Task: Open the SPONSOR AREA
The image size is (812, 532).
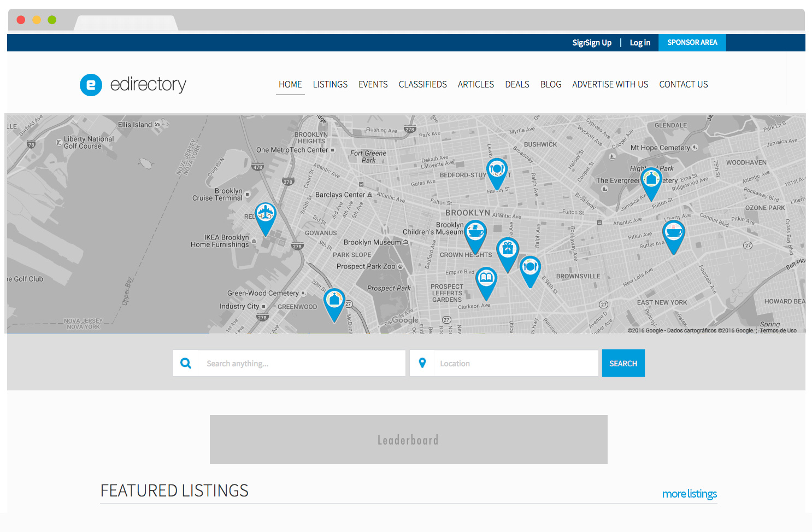Action: click(x=692, y=42)
